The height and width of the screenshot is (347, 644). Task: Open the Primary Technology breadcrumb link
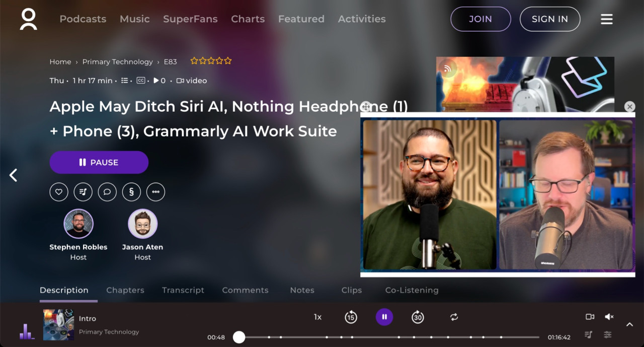click(x=117, y=61)
